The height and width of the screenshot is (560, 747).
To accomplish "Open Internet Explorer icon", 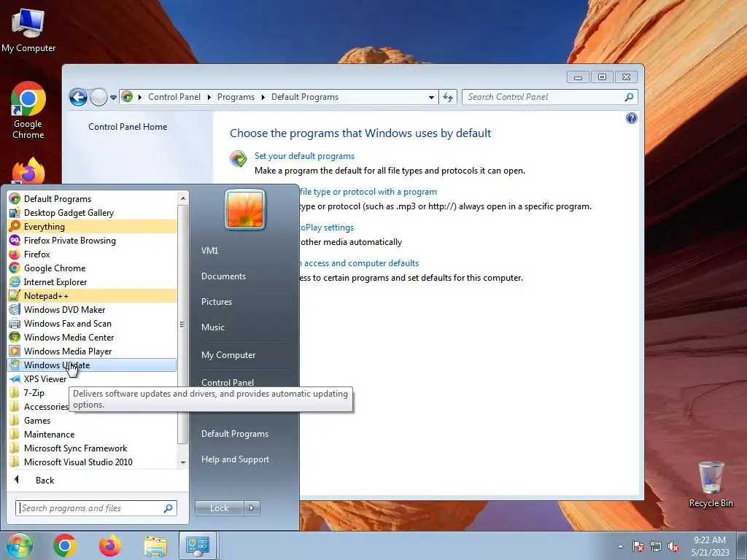I will point(15,281).
